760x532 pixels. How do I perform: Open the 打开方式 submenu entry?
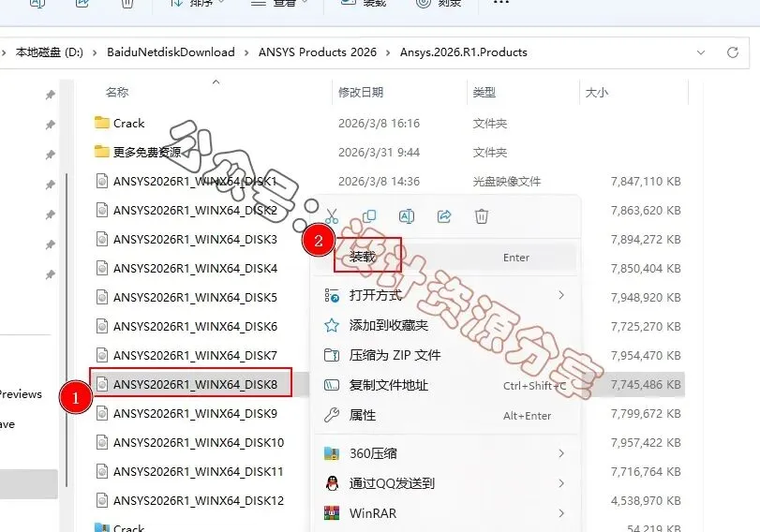click(x=445, y=295)
